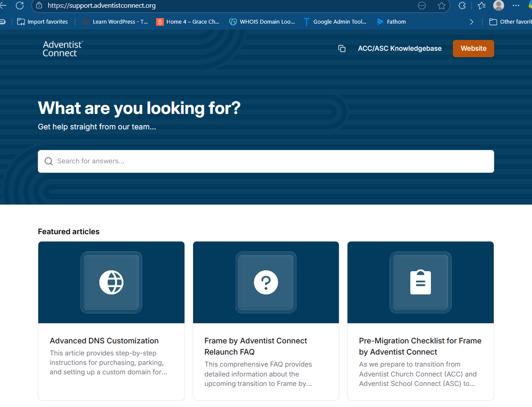This screenshot has width=532, height=407.
Task: Click the Copilot icon in the browser toolbar
Action: (x=530, y=6)
